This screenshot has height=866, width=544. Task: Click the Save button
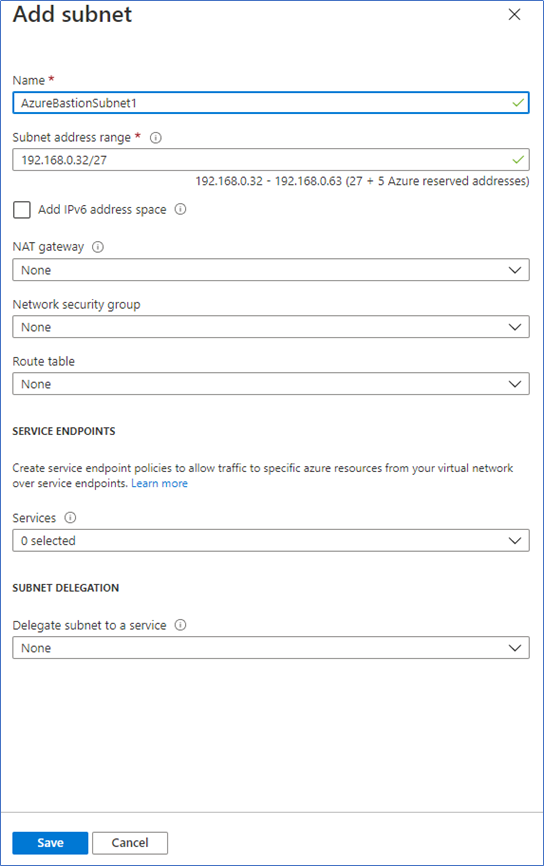tap(50, 843)
